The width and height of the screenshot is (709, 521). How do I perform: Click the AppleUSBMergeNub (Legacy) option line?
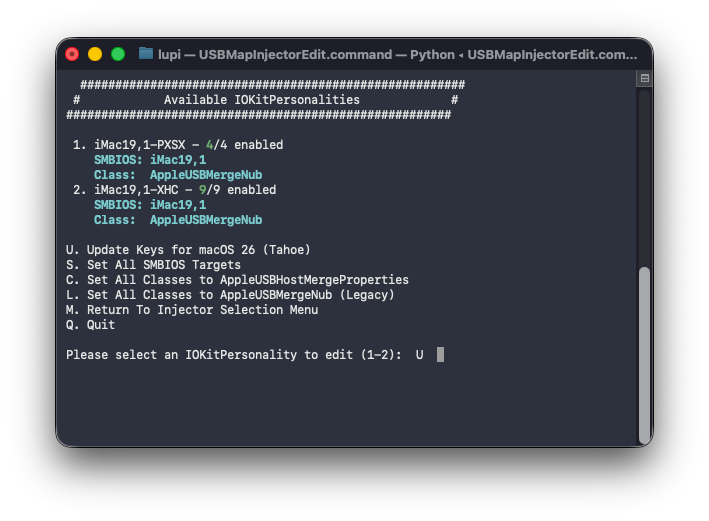click(x=230, y=295)
